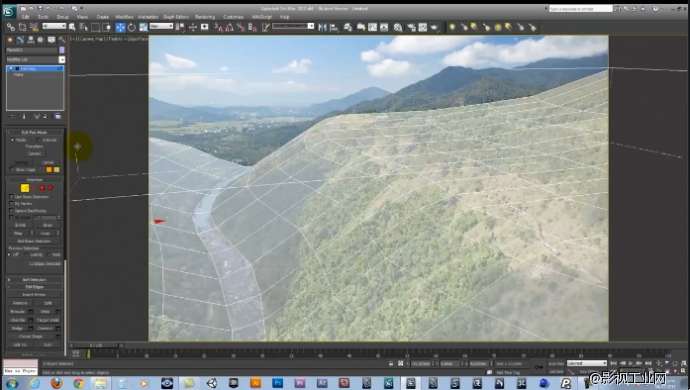Toggle the Pin Stack icon
Screen dimensions: 690x390
pyautogui.click(x=11, y=116)
